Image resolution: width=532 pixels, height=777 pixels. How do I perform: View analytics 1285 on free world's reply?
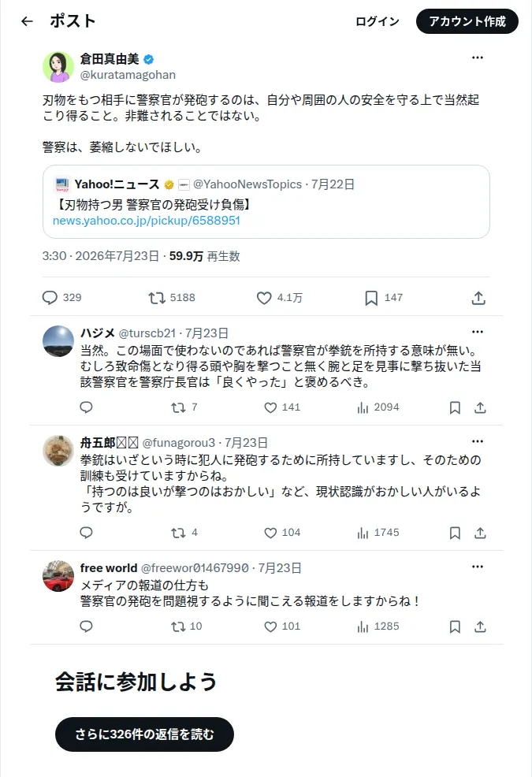point(378,626)
